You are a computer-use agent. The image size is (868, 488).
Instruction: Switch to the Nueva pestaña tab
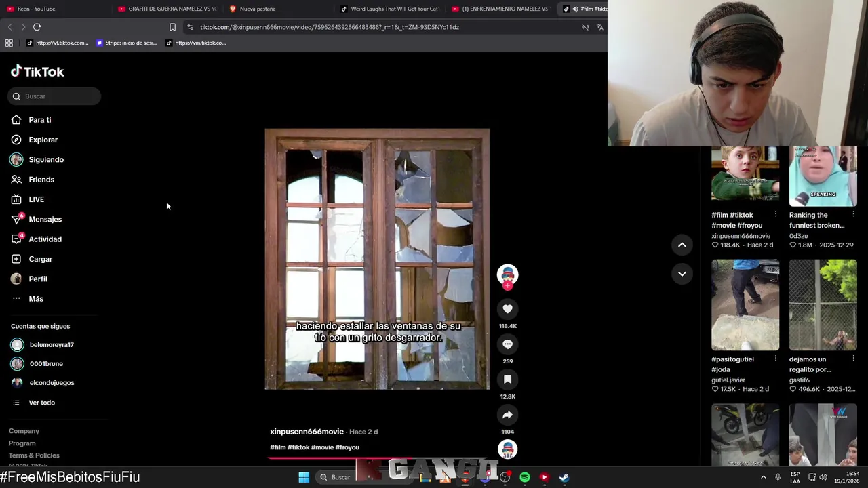278,9
